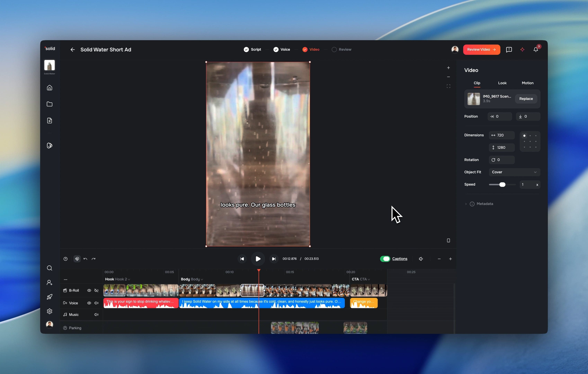Select the Solid Water workspace thumbnail
The height and width of the screenshot is (374, 588).
pyautogui.click(x=50, y=65)
